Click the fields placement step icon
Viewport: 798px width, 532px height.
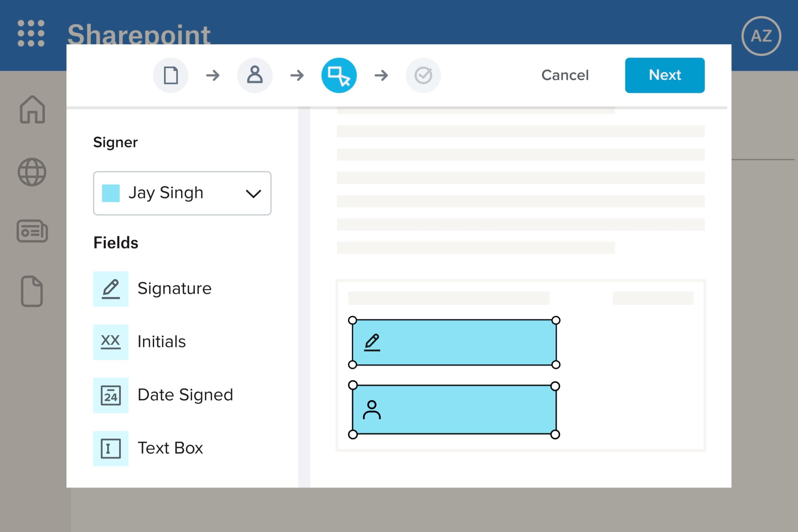tap(339, 75)
